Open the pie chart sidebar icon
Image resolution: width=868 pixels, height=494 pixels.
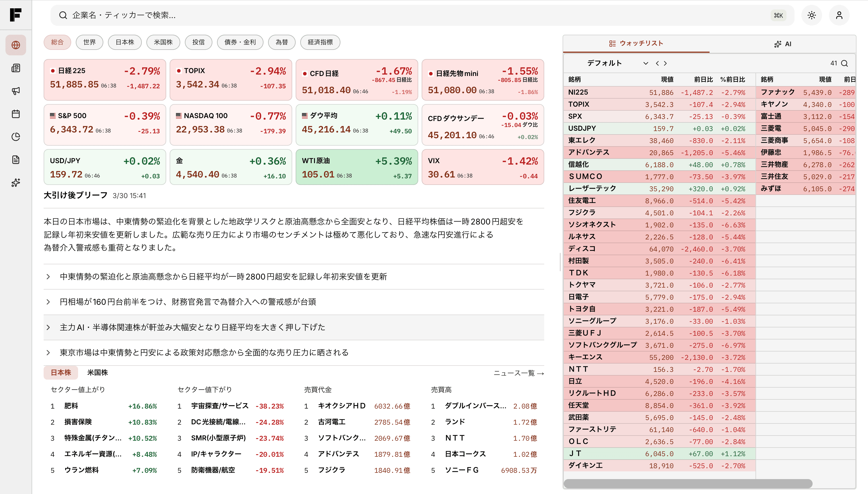pyautogui.click(x=15, y=137)
